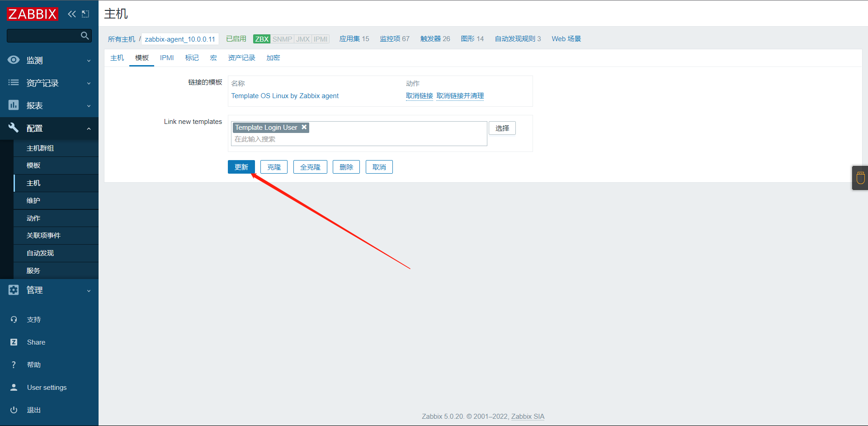This screenshot has height=426, width=868.
Task: Click the Help question mark icon
Action: click(14, 364)
